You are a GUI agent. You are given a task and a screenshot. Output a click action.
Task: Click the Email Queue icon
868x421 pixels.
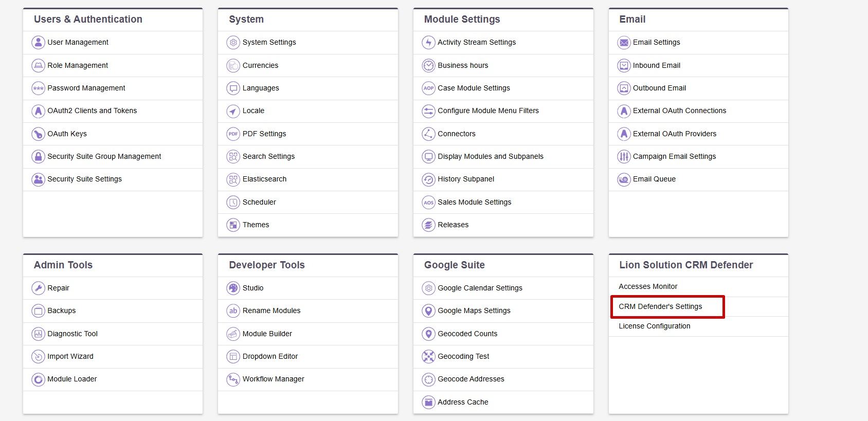[624, 179]
